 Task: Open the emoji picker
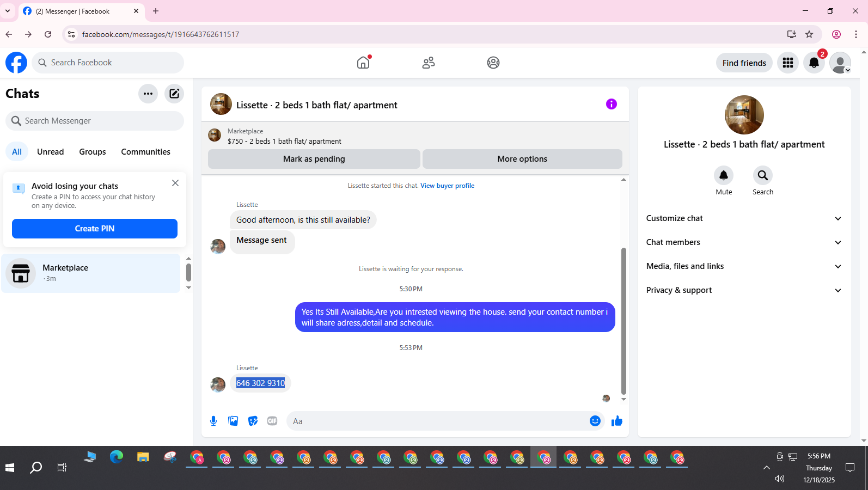point(595,421)
